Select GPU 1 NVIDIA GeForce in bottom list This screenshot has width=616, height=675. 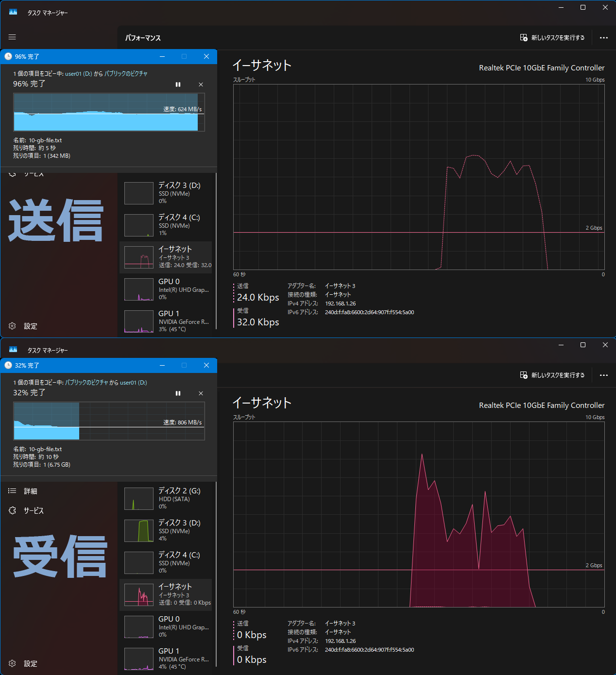[x=166, y=659]
